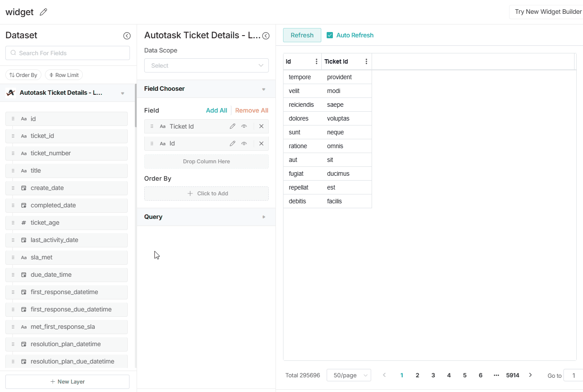Open the 50/page size dropdown

pos(348,375)
